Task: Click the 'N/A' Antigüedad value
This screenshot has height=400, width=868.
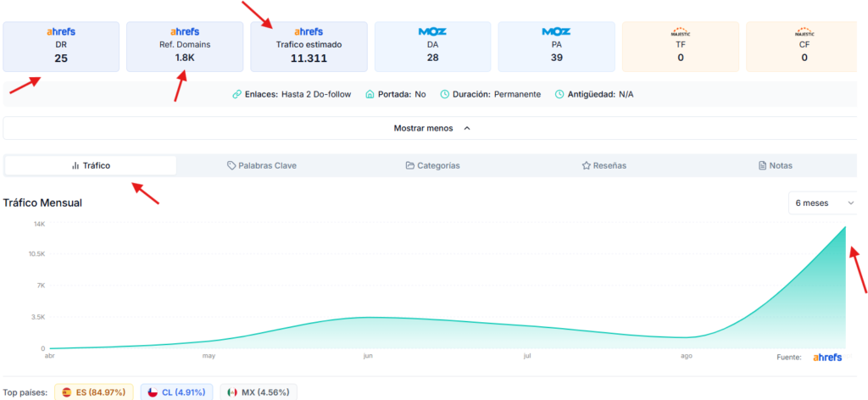Action: coord(626,95)
